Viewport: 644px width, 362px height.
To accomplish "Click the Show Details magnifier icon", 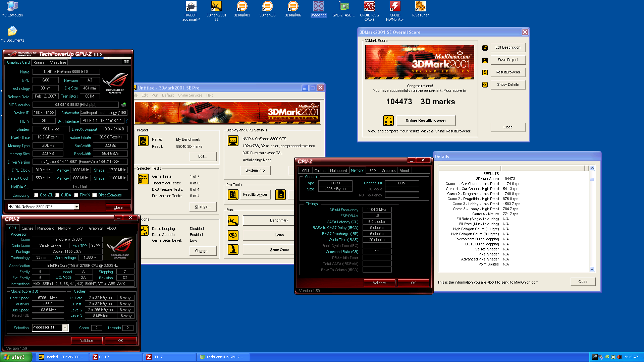I will [485, 85].
